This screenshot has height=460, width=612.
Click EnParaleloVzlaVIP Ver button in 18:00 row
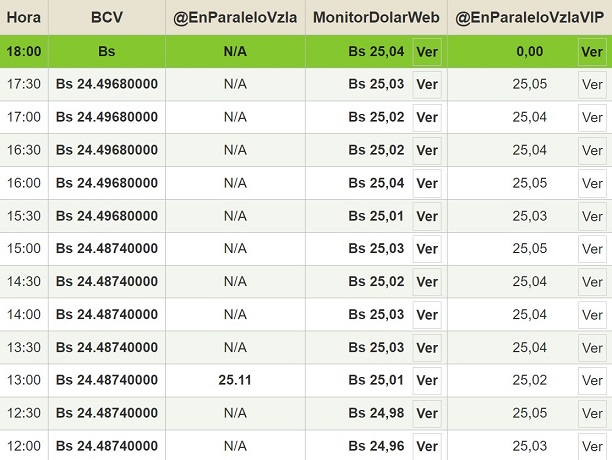[x=592, y=52]
